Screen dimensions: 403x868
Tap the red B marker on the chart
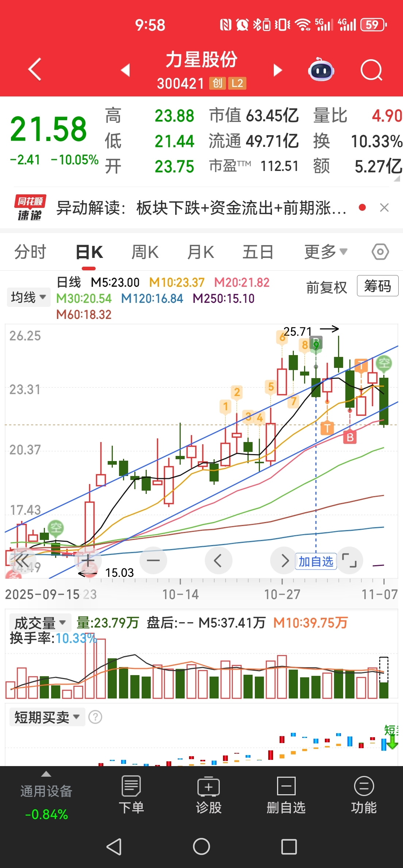(x=350, y=437)
